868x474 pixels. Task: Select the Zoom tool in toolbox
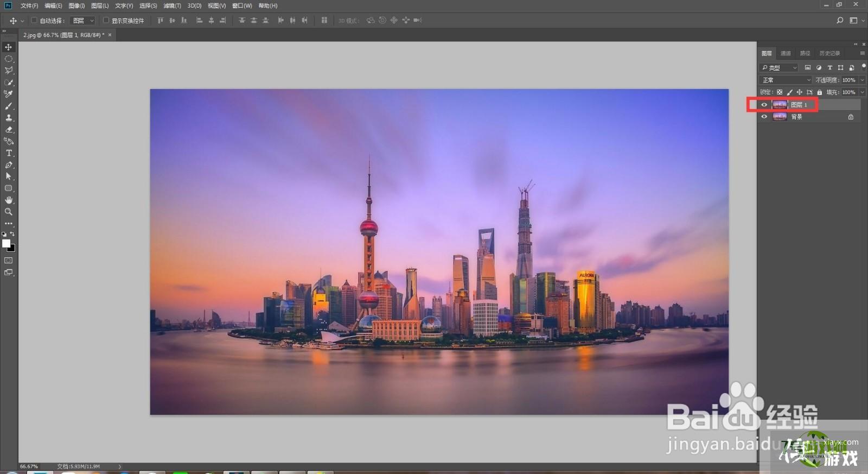tap(9, 212)
